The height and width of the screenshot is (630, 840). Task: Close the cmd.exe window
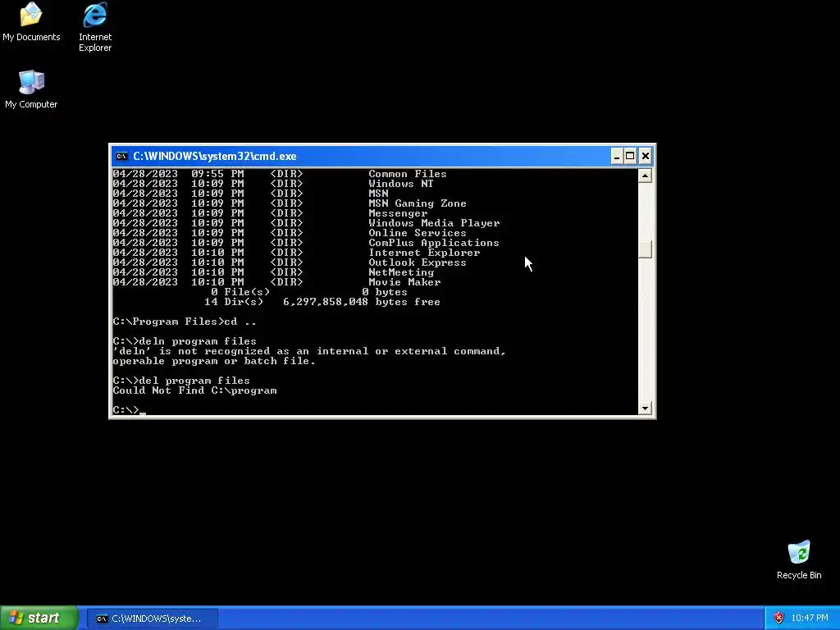click(x=646, y=157)
